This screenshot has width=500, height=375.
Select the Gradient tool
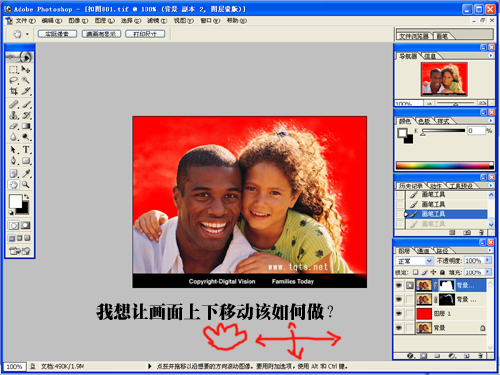pyautogui.click(x=26, y=126)
